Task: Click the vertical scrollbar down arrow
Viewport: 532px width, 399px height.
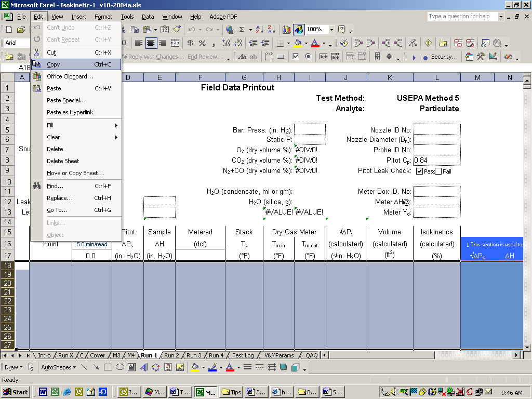Action: coord(527,347)
